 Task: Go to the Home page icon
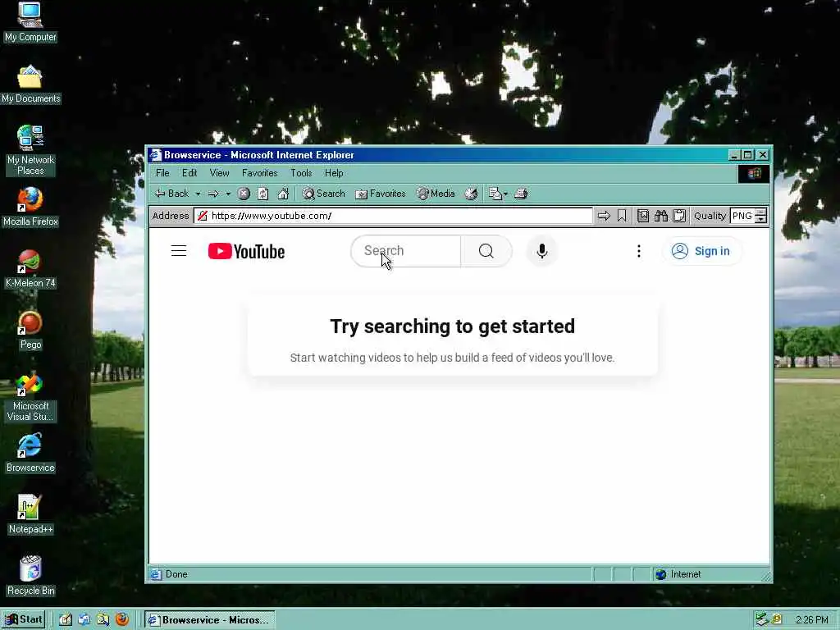coord(283,194)
